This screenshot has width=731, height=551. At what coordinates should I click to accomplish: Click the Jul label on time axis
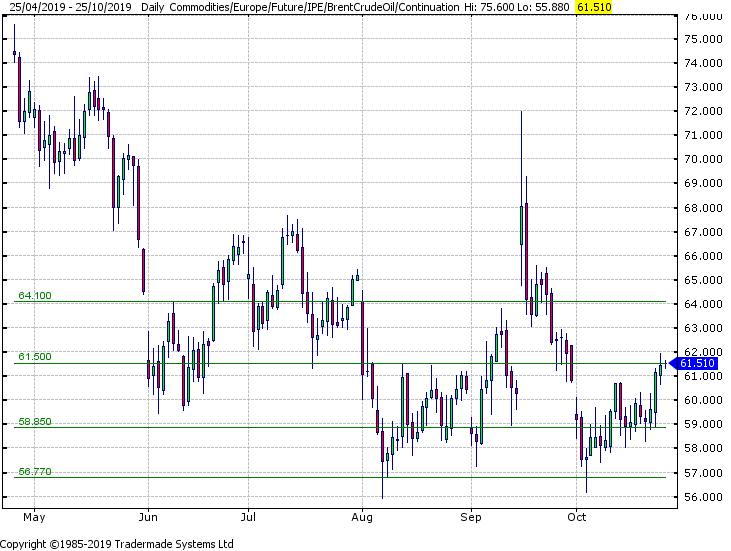(248, 517)
